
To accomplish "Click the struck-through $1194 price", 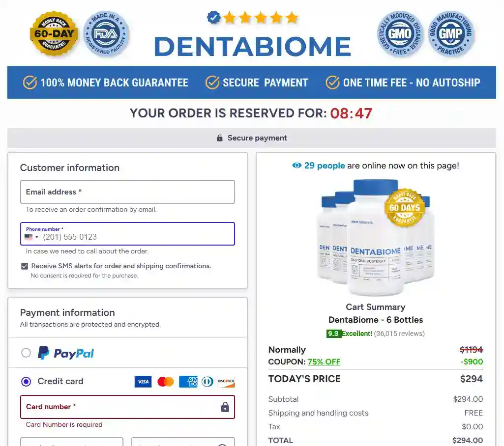I will click(x=471, y=350).
